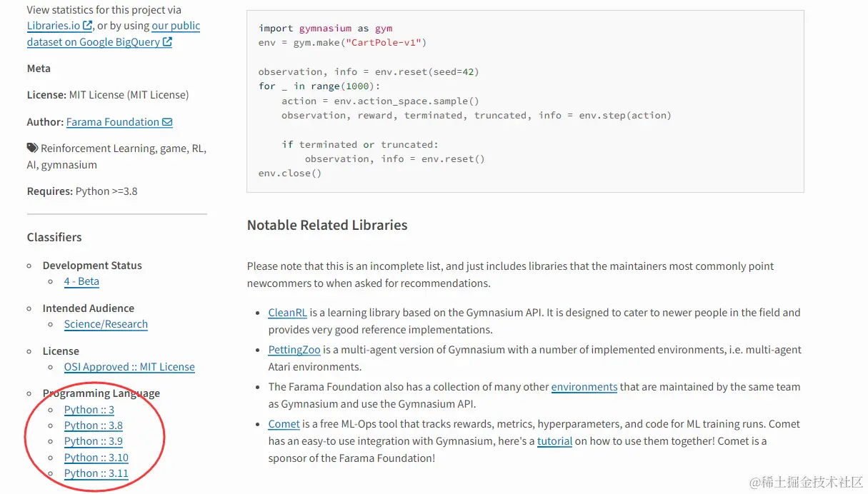Select the 4 - Beta development status classifier
The height and width of the screenshot is (494, 868).
coord(81,281)
